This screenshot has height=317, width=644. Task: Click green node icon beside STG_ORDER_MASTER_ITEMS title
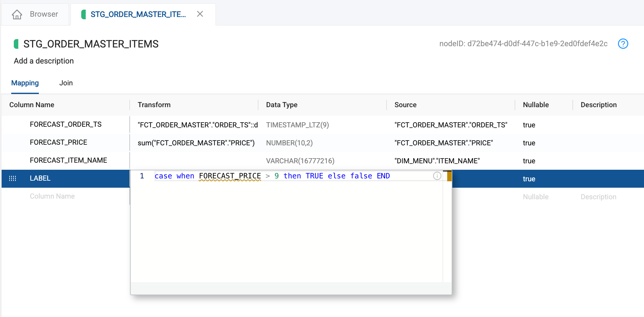pos(16,44)
